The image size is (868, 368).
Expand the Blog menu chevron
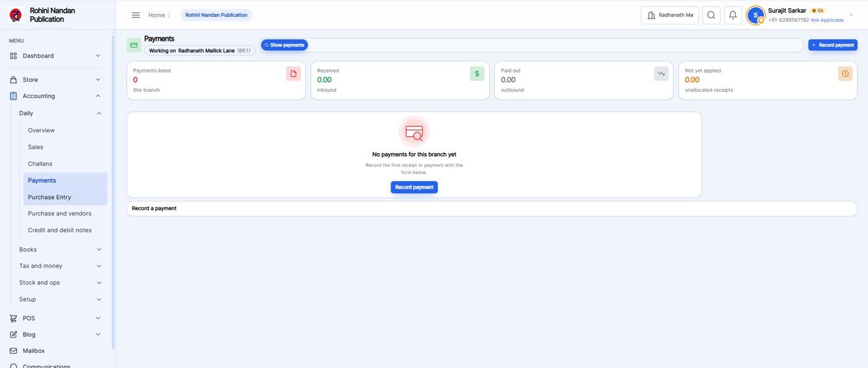tap(98, 335)
